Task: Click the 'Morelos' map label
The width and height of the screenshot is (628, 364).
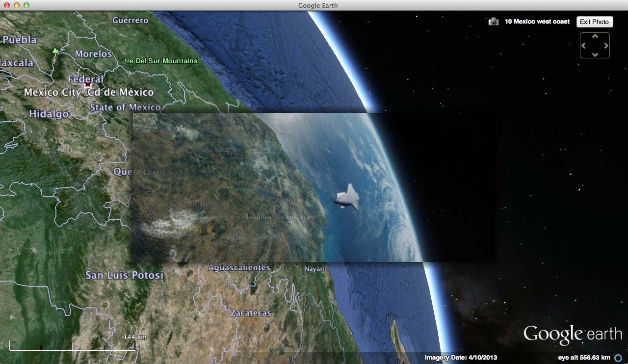Action: (x=93, y=54)
